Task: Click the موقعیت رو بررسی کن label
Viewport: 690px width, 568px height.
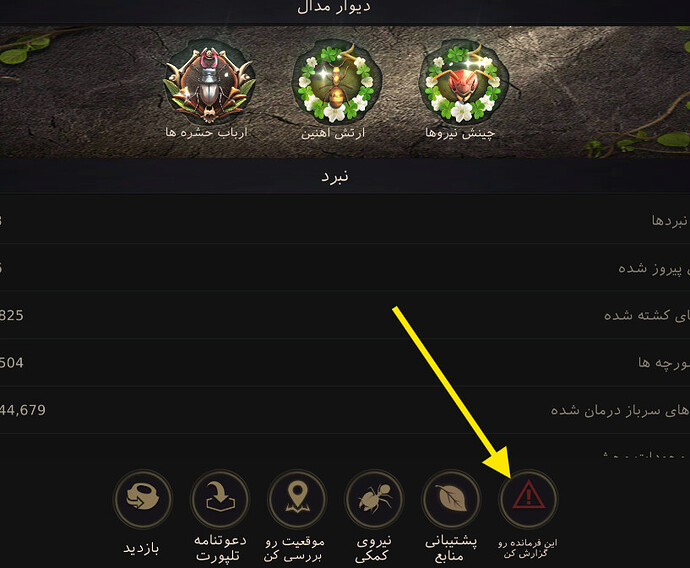Action: tap(294, 548)
